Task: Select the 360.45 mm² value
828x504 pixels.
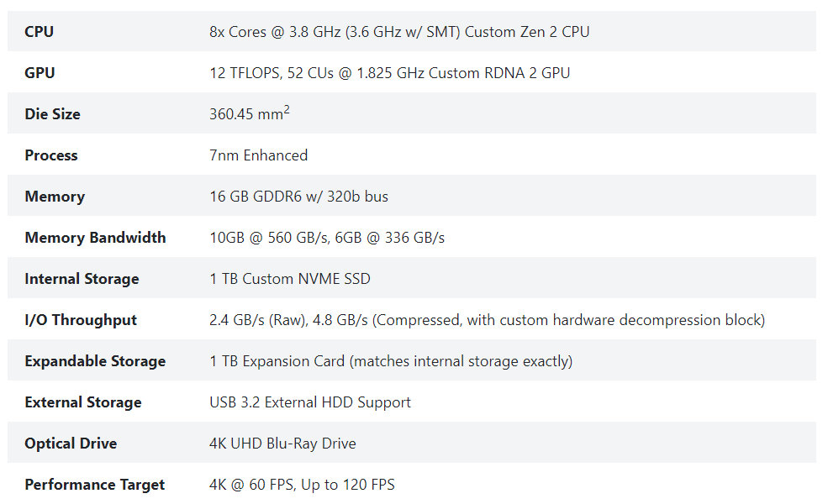Action: tap(249, 114)
